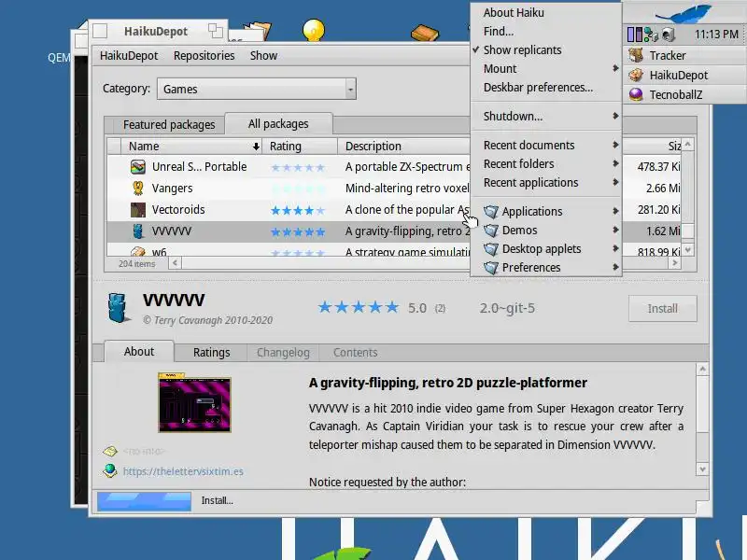Select the About tab

coord(138,352)
